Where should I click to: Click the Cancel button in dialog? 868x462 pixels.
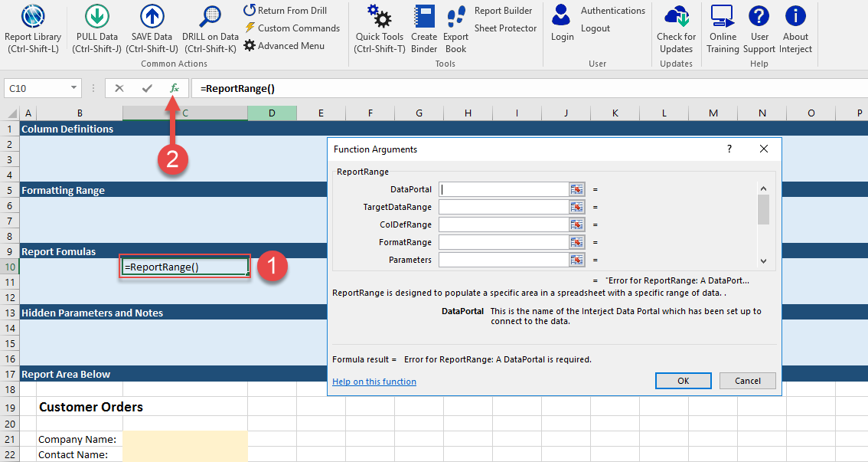click(747, 381)
